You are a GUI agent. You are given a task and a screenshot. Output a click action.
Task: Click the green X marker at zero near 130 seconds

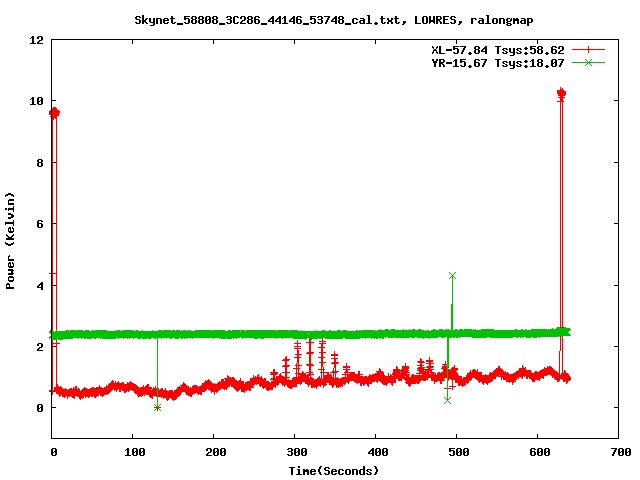coord(158,407)
